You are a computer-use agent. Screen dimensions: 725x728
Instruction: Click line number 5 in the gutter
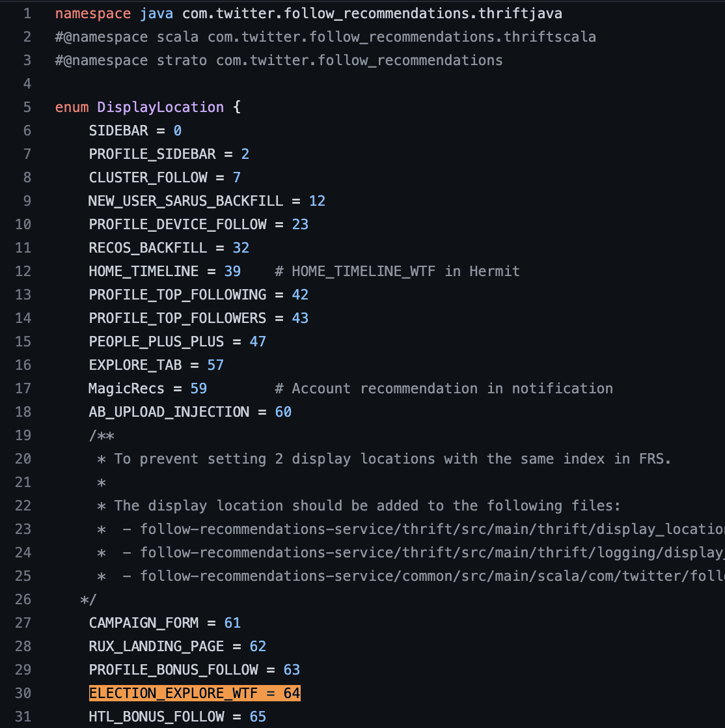tap(27, 107)
